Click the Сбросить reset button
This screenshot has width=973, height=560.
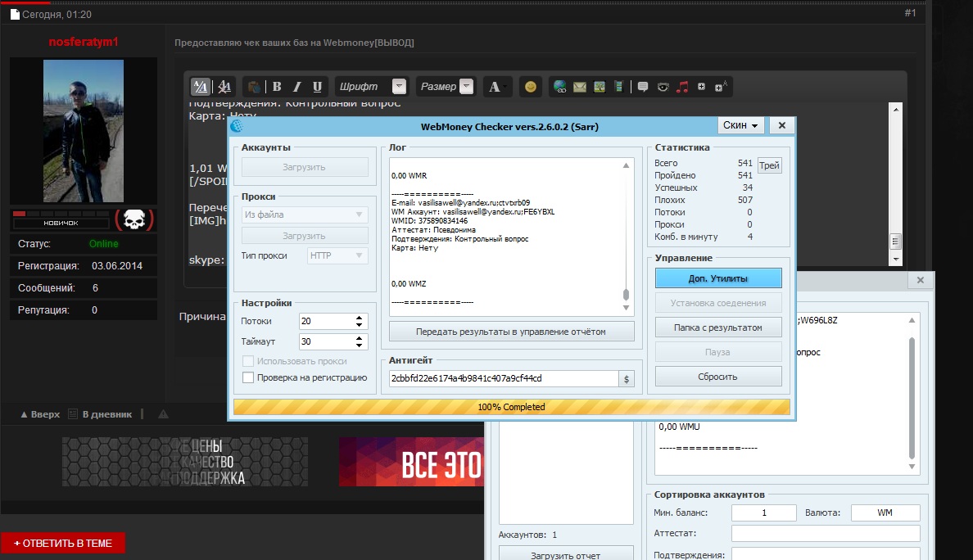718,377
